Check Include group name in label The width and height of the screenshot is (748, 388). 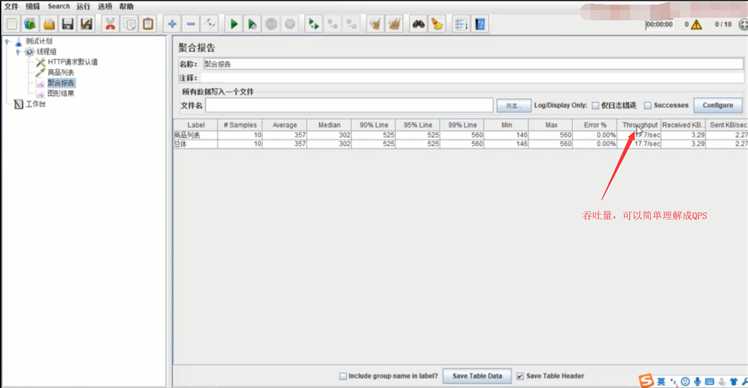[x=343, y=376]
